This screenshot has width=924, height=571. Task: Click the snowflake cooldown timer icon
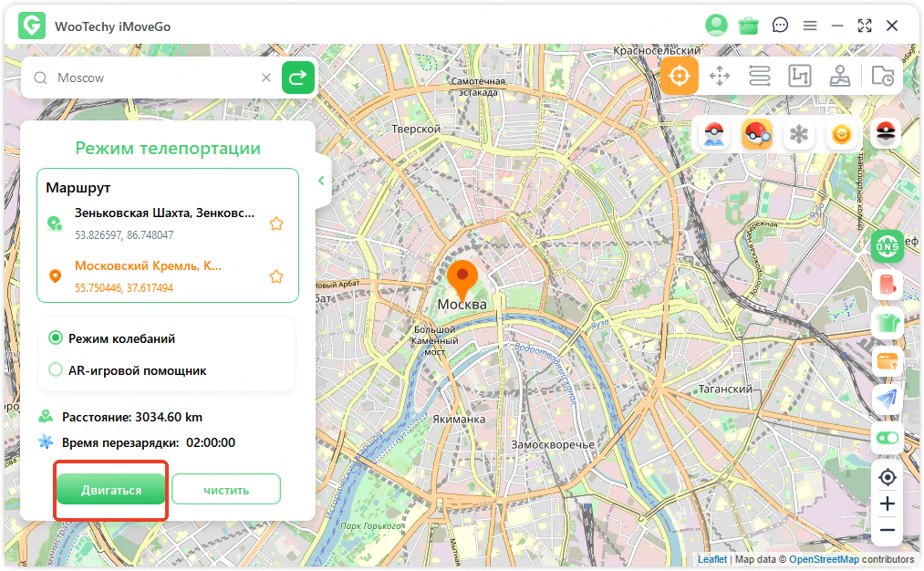pos(799,135)
